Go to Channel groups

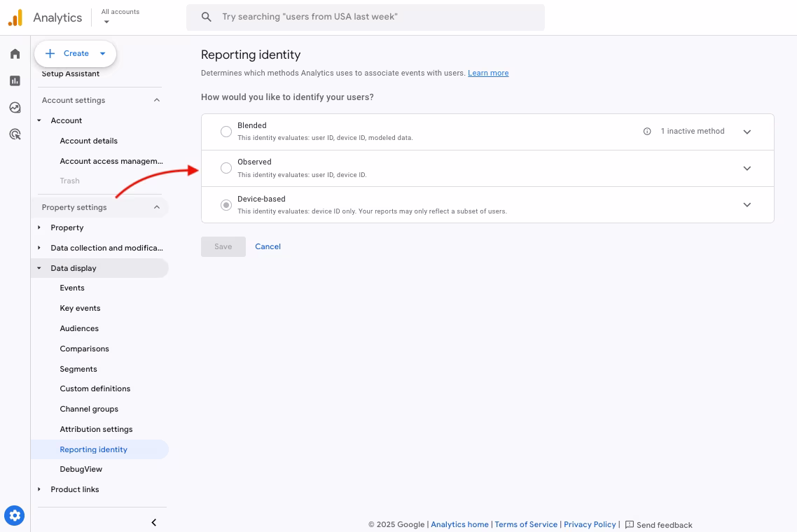pyautogui.click(x=89, y=409)
